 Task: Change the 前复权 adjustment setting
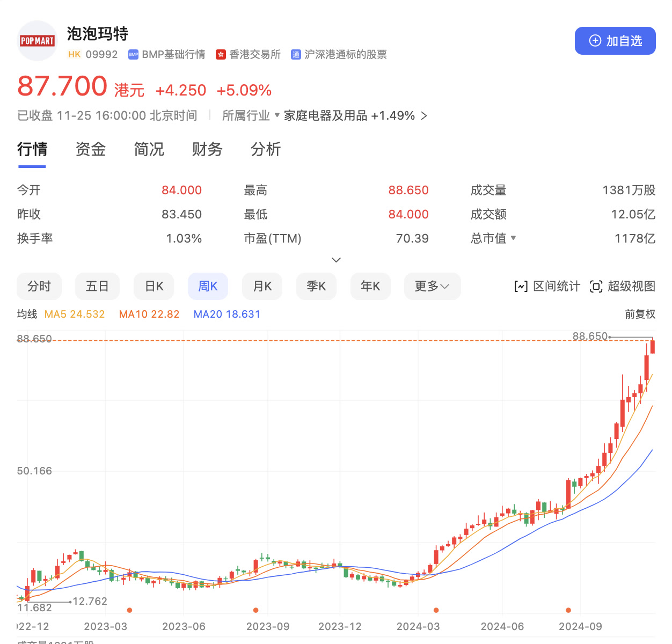[640, 314]
